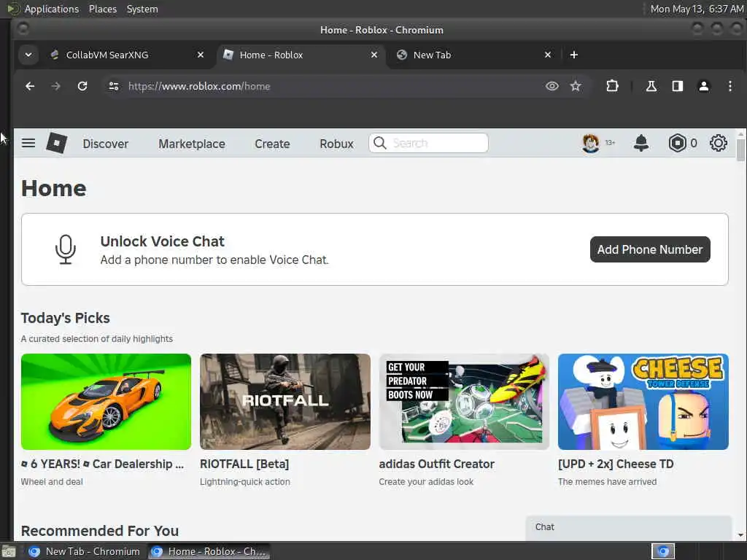
Task: Open the Roblox settings gear
Action: tap(719, 143)
